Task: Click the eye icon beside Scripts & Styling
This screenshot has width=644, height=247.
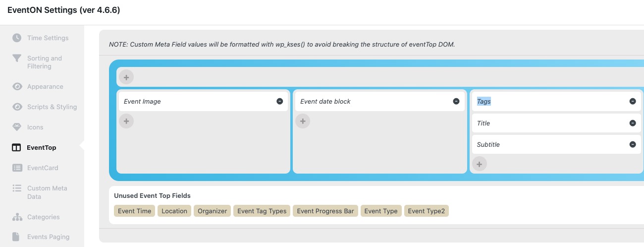Action: (x=17, y=107)
